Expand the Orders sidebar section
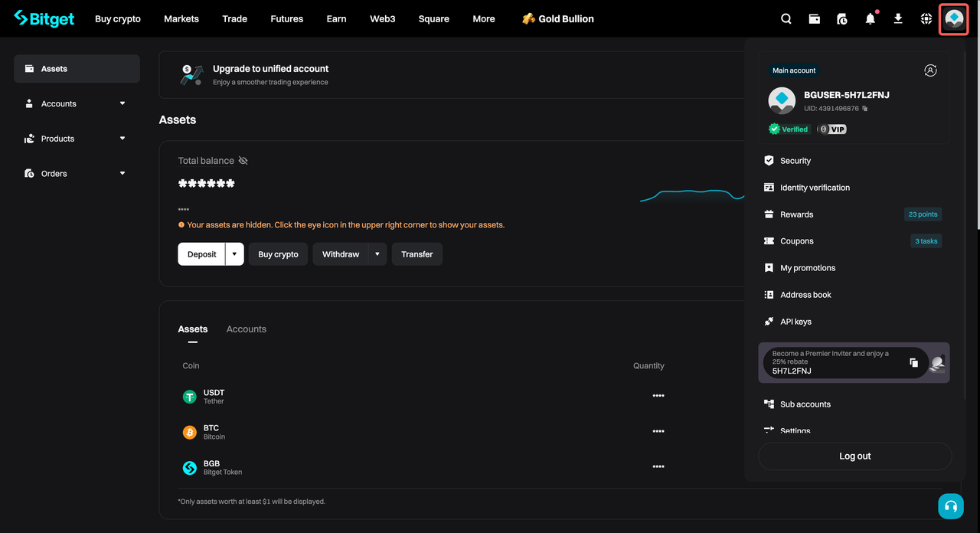This screenshot has width=980, height=533. tap(122, 174)
